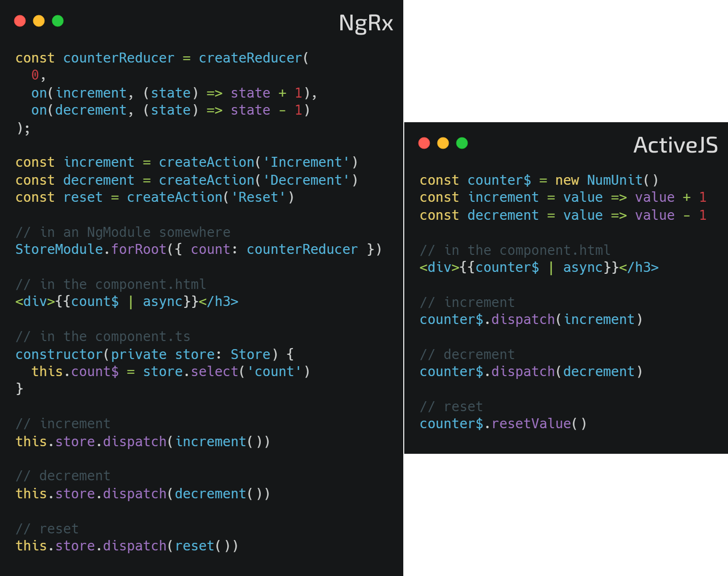This screenshot has height=576, width=728.
Task: Click the red close dot on ActiveJS window
Action: 424,143
